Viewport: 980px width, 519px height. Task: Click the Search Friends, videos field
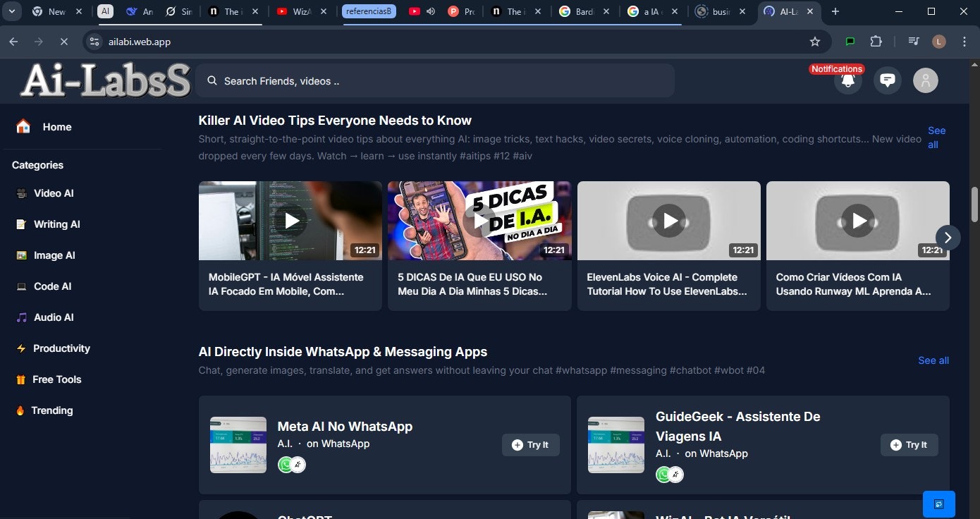435,80
